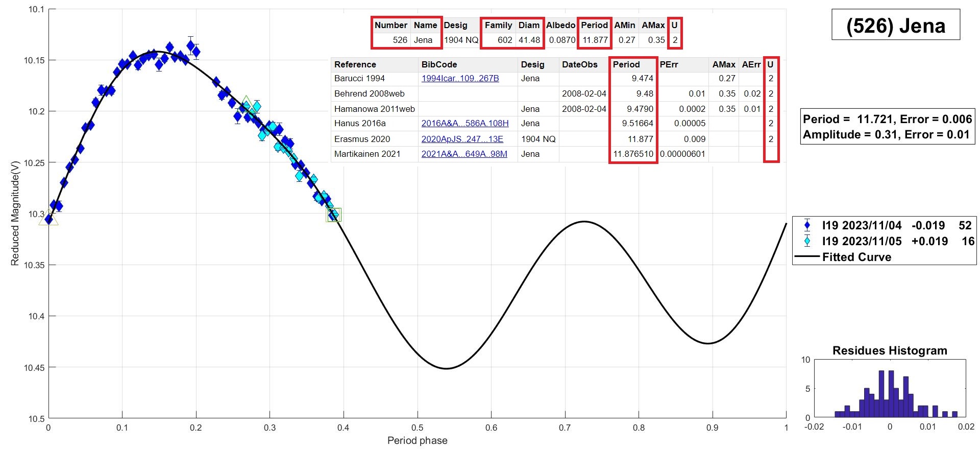Select the Family value '602'

pos(505,40)
